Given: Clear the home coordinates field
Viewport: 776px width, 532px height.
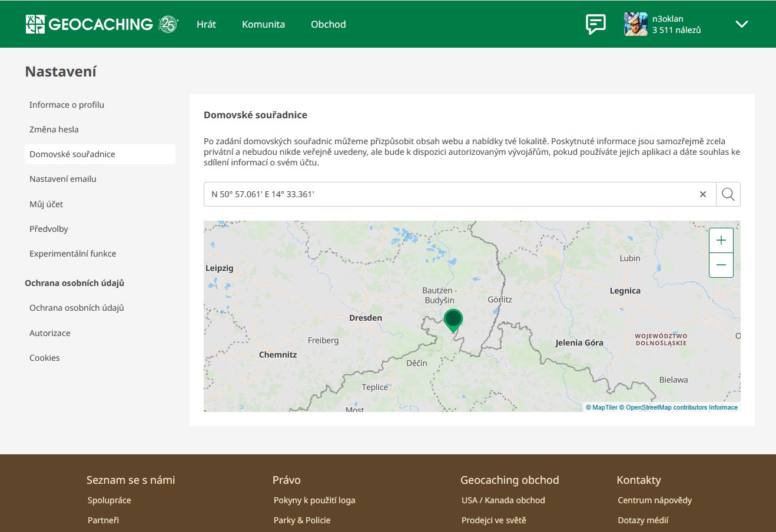Looking at the screenshot, I should (x=702, y=194).
